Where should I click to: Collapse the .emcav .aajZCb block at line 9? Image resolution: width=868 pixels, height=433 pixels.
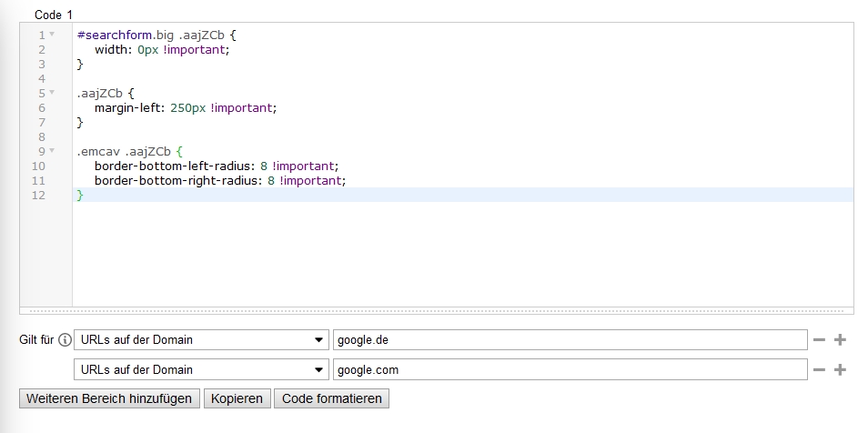[x=52, y=151]
